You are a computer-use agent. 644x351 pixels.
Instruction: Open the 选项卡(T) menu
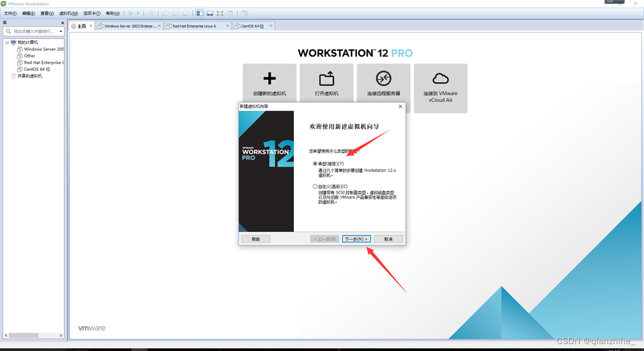(91, 14)
